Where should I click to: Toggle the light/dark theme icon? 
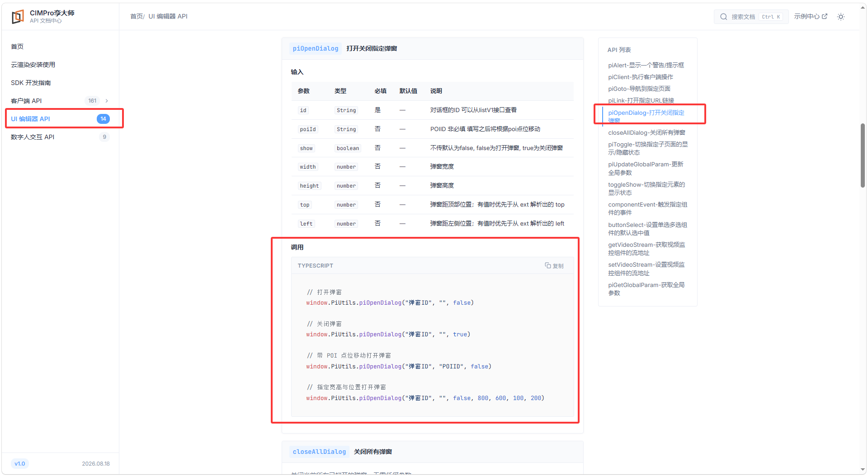click(x=841, y=17)
